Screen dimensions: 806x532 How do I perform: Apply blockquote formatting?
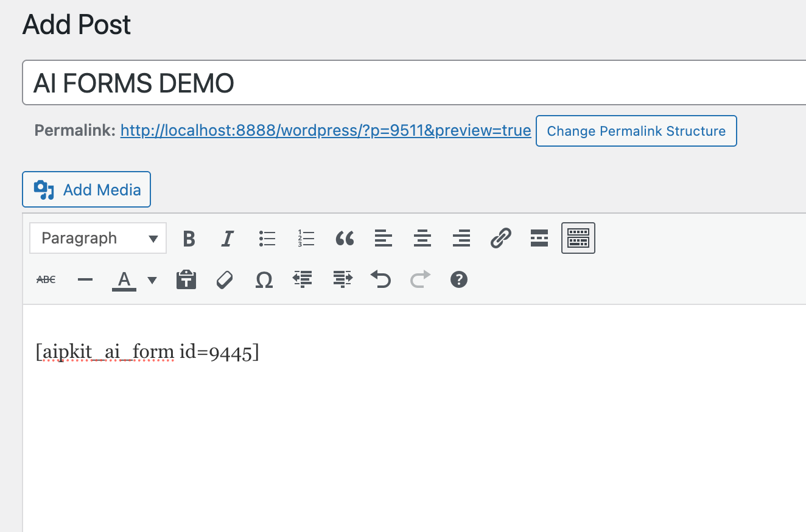(x=345, y=239)
